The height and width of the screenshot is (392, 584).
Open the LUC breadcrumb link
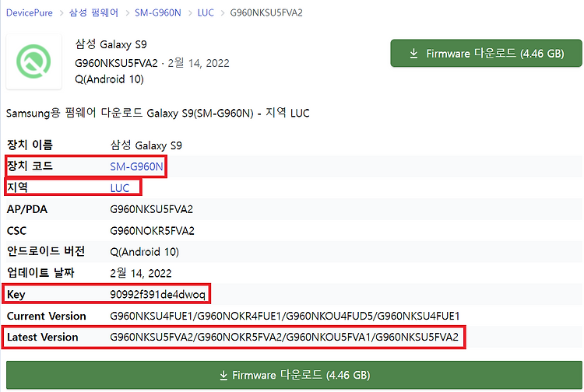tap(206, 12)
